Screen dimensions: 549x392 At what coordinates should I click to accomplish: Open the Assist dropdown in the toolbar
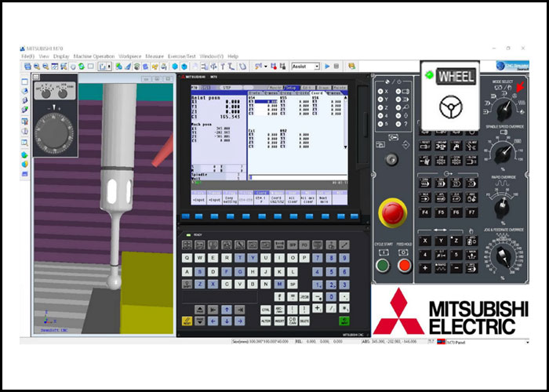point(317,66)
